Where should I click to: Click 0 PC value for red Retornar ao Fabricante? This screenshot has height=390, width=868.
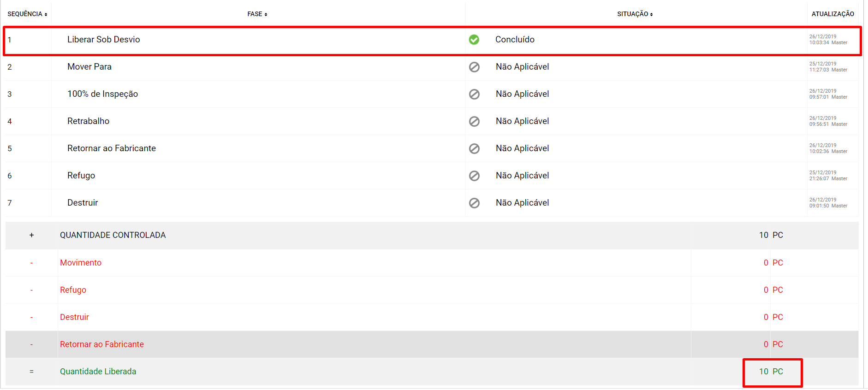click(x=773, y=344)
